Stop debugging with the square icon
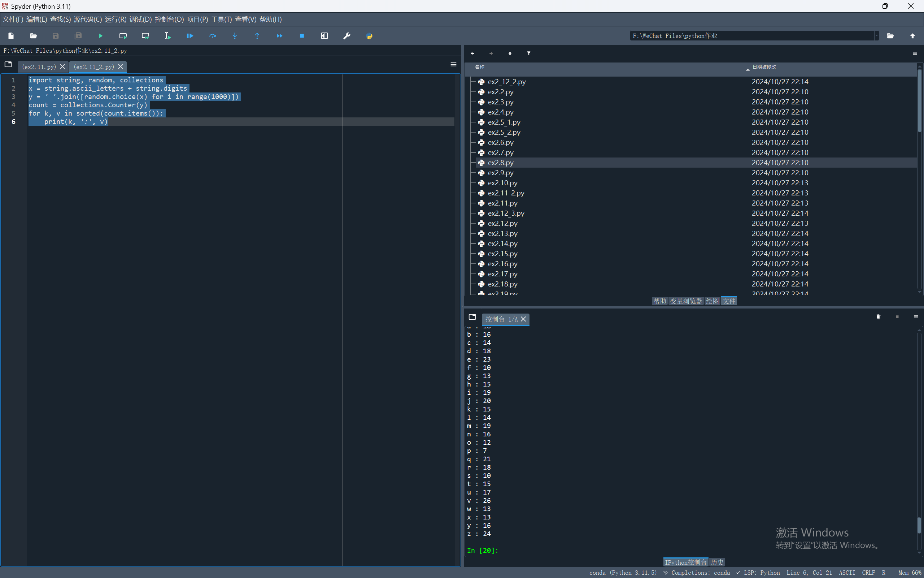This screenshot has width=924, height=578. [x=302, y=36]
